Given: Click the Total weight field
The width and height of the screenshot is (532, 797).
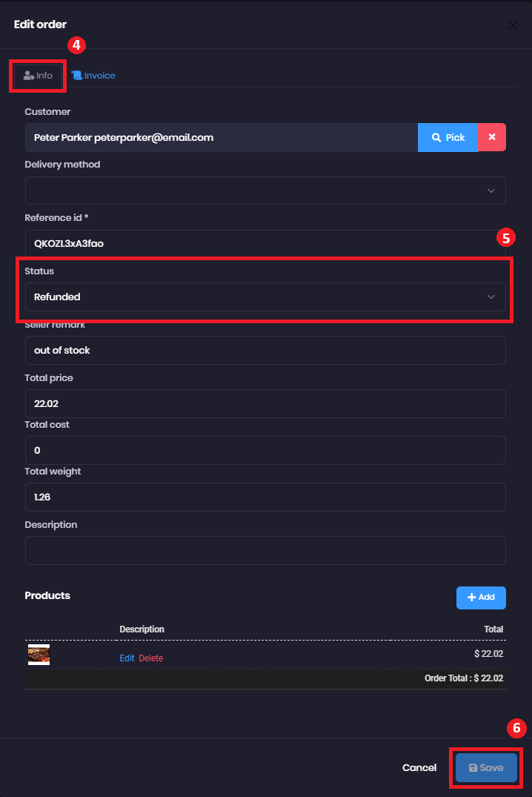Looking at the screenshot, I should (x=265, y=497).
